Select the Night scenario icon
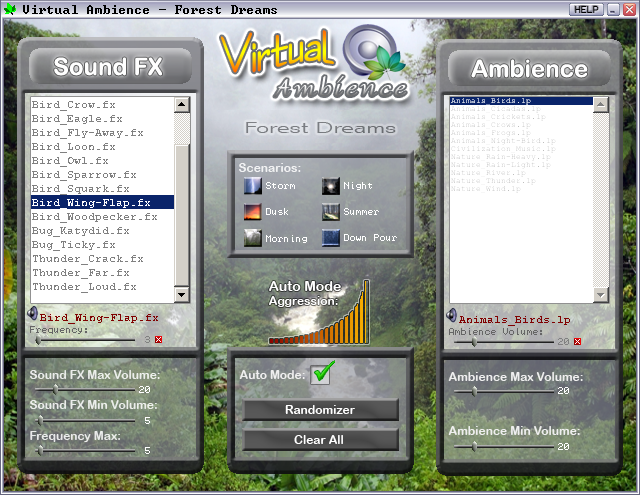640x495 pixels. point(331,186)
